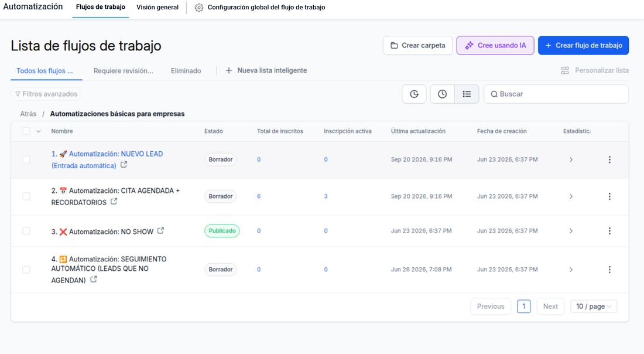Toggle the select-all checkbox in table header
Screen dimensions: 644x354
point(26,131)
